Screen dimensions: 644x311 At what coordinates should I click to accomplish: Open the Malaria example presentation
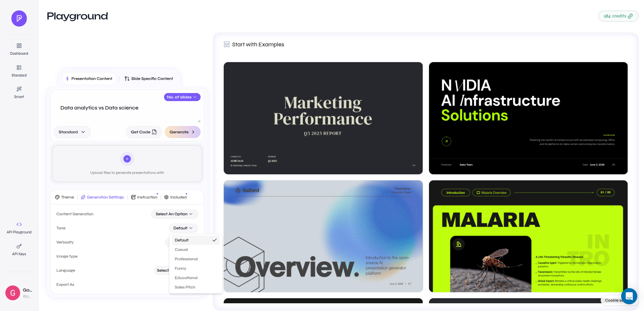tap(528, 236)
